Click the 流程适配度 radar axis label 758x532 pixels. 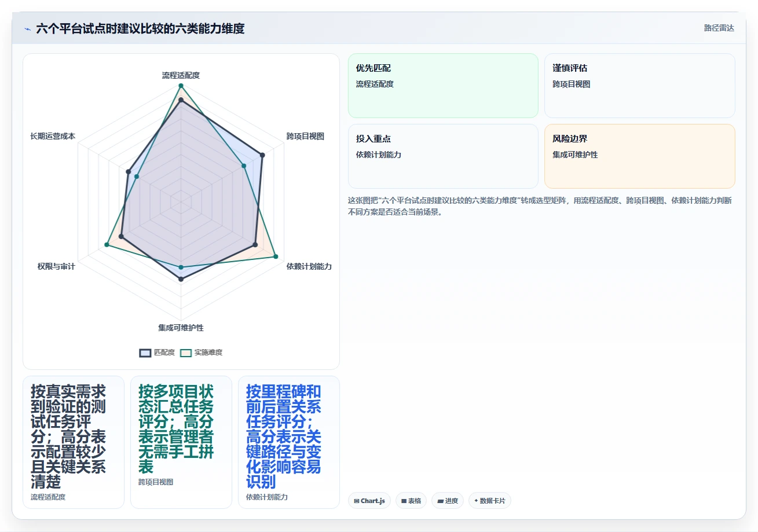point(181,75)
